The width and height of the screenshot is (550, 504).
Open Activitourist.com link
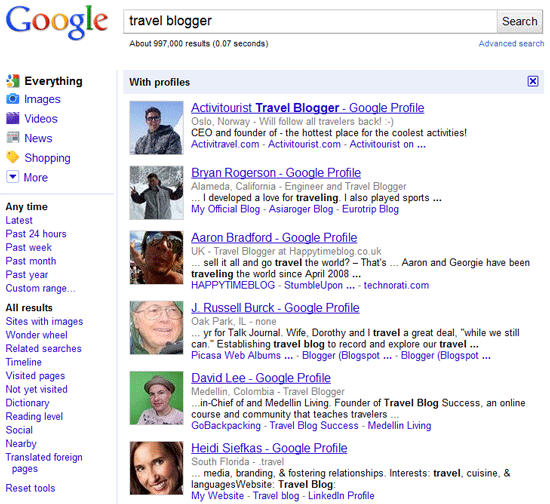click(x=304, y=144)
